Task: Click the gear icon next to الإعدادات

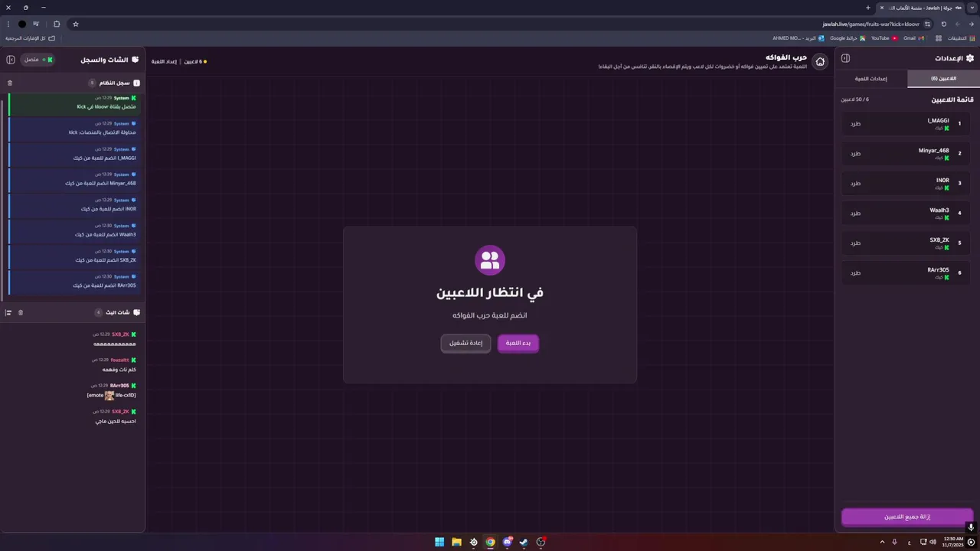Action: tap(970, 58)
